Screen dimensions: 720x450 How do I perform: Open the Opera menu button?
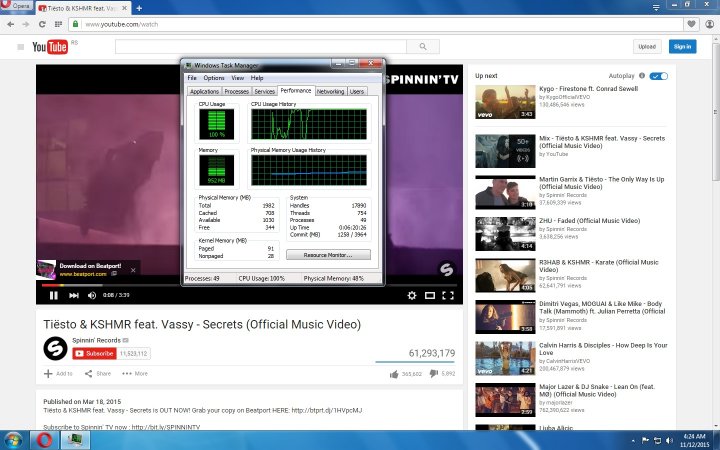tap(16, 6)
